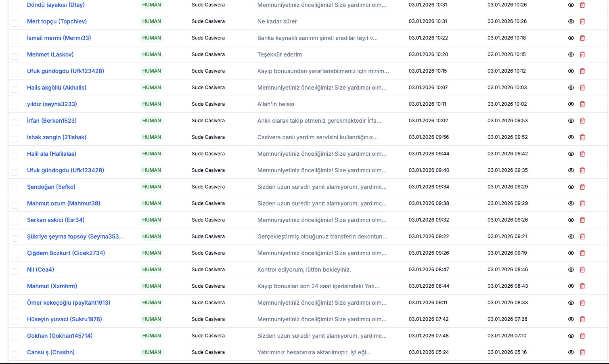Select checkbox next to Halis akgöllü (Akhalis)

(15, 89)
